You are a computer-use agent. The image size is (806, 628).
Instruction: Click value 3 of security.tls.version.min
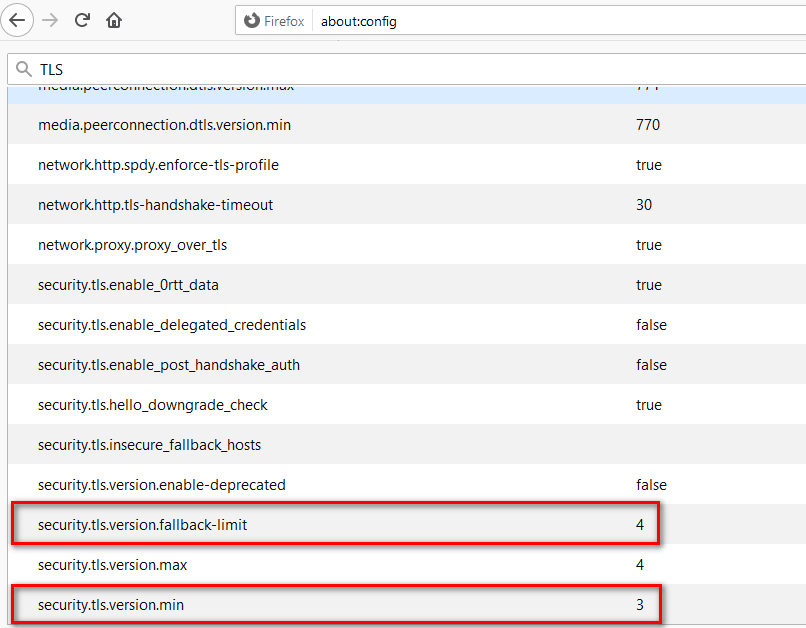pyautogui.click(x=640, y=605)
